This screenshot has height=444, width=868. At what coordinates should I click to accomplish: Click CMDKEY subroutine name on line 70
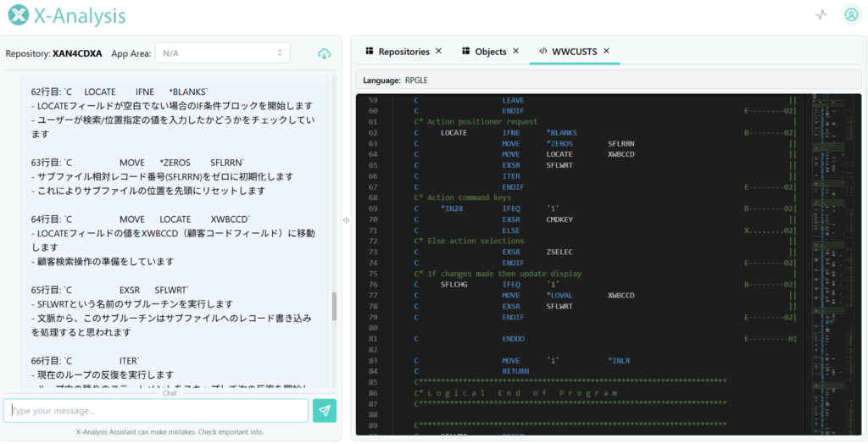pos(559,219)
